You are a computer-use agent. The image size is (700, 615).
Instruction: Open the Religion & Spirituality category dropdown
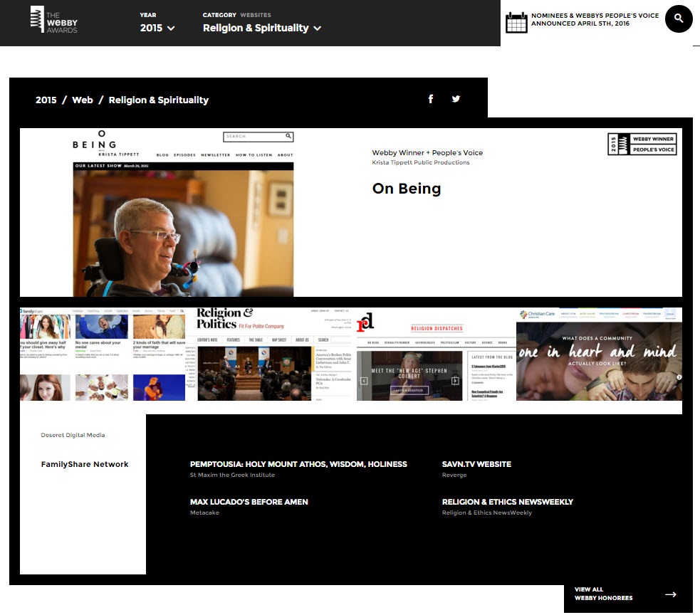click(x=262, y=28)
